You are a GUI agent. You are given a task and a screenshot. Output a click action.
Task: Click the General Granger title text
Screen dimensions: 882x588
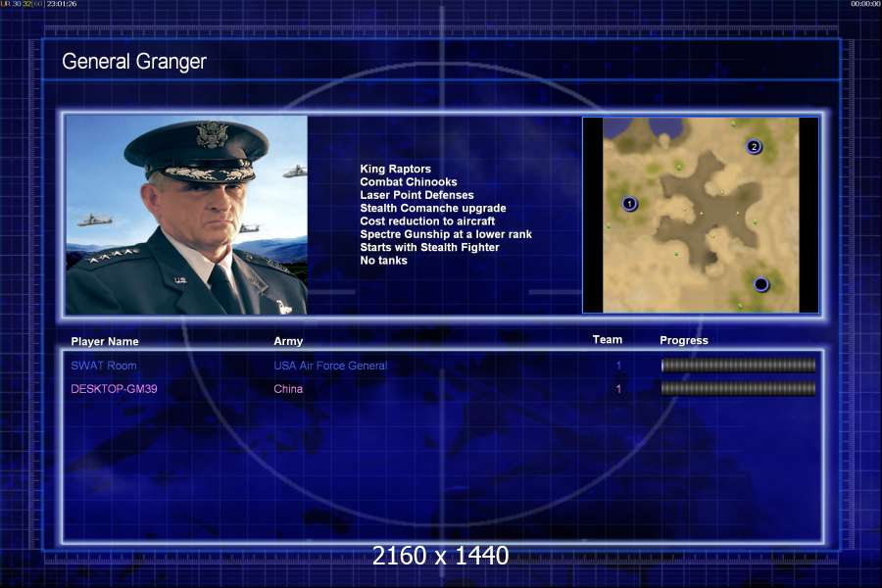click(x=134, y=62)
